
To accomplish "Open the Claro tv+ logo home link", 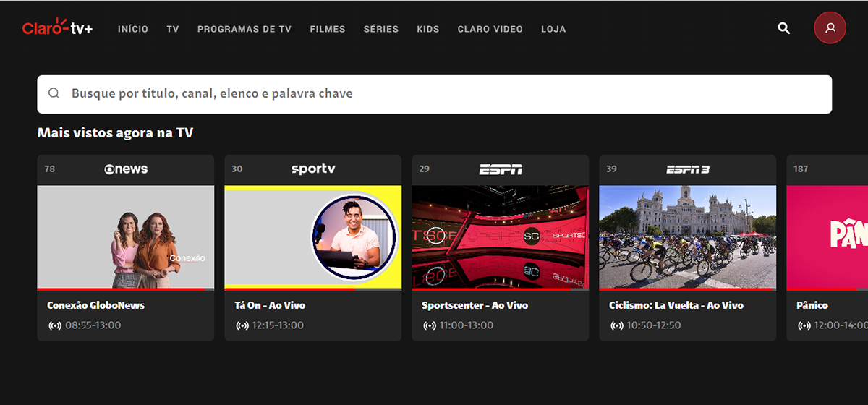I will tap(57, 28).
